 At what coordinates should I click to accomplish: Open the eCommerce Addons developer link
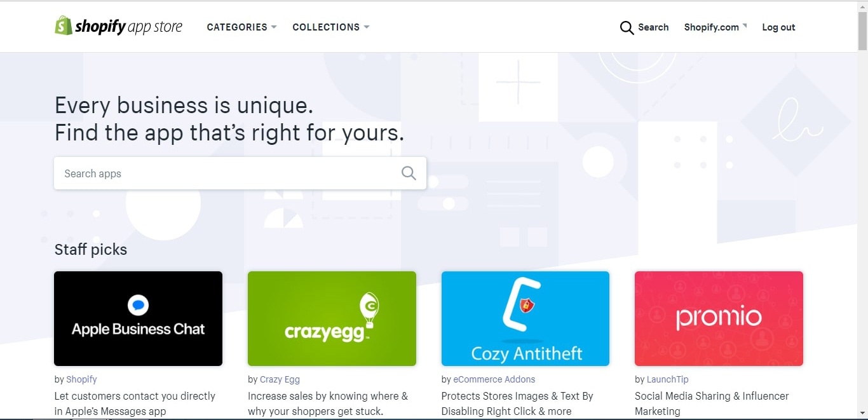(494, 379)
